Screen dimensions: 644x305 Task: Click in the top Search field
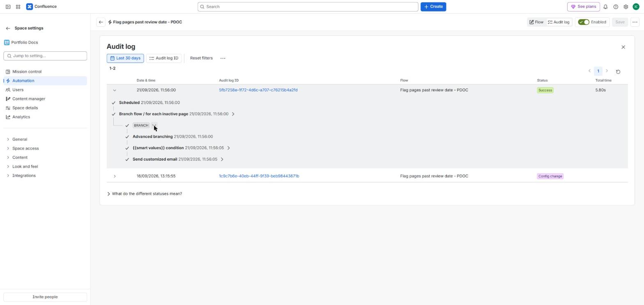[x=308, y=7]
